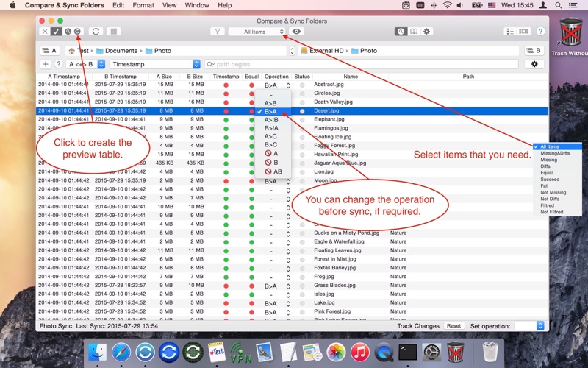Open the Set operation dropdown
This screenshot has width=588, height=368.
[x=529, y=326]
